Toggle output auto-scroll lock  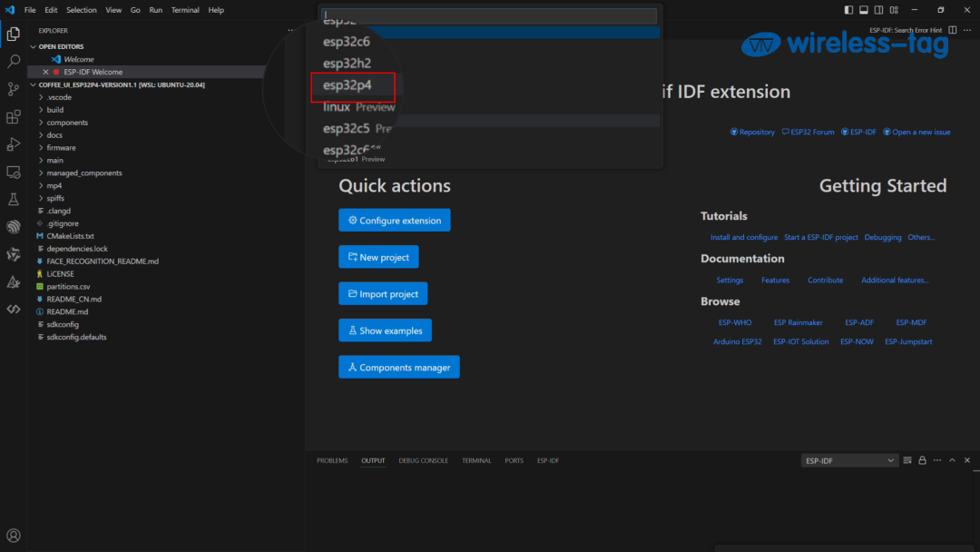point(922,460)
